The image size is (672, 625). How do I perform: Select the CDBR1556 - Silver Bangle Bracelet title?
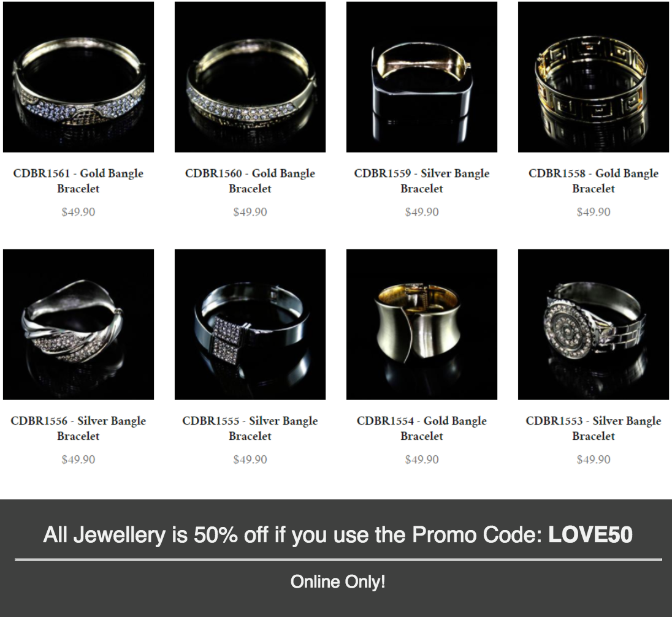click(78, 428)
